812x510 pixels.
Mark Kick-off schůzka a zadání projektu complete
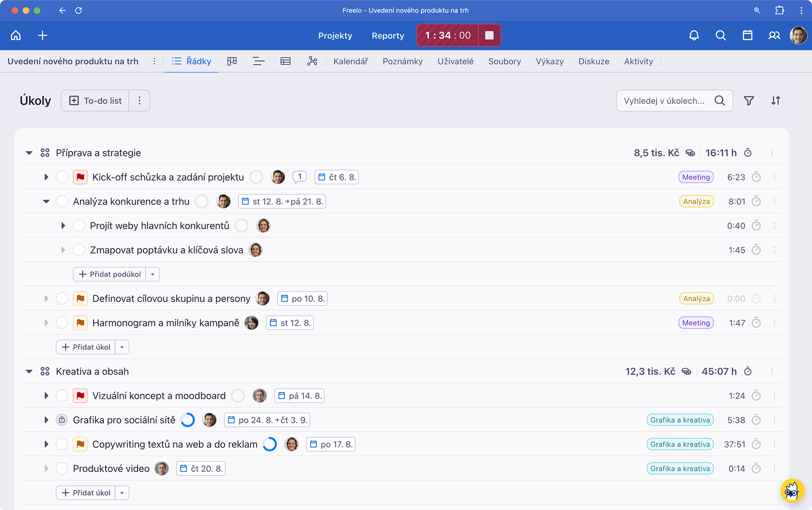click(x=62, y=177)
